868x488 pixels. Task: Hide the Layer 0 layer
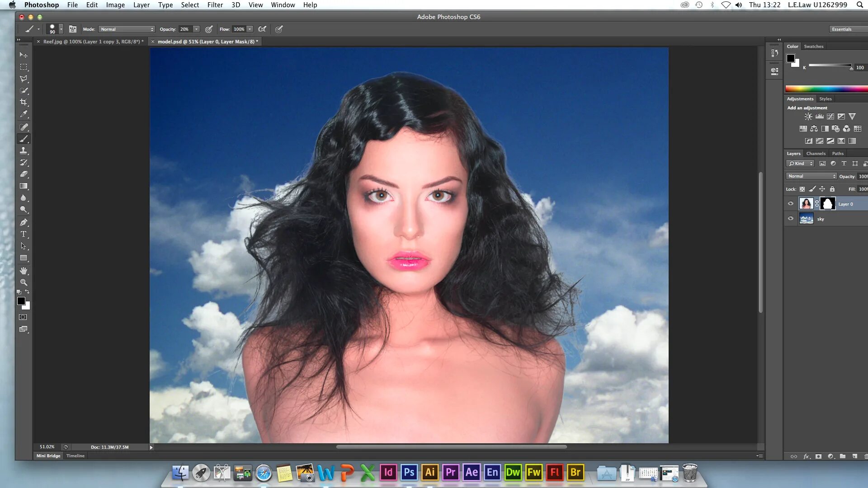coord(791,204)
